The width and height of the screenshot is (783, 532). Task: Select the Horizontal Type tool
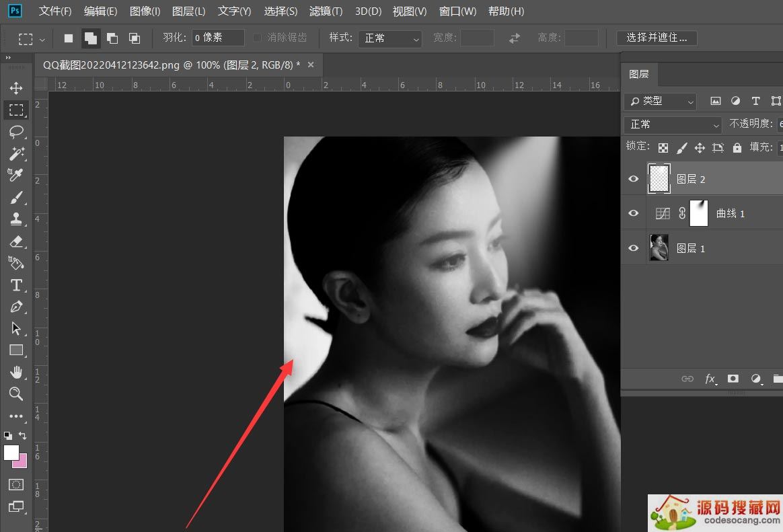(16, 284)
